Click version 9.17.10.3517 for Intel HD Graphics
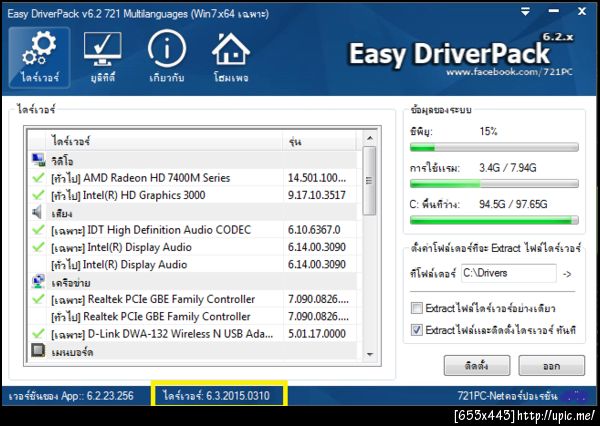Viewport: 600px width, 426px height. [x=317, y=195]
